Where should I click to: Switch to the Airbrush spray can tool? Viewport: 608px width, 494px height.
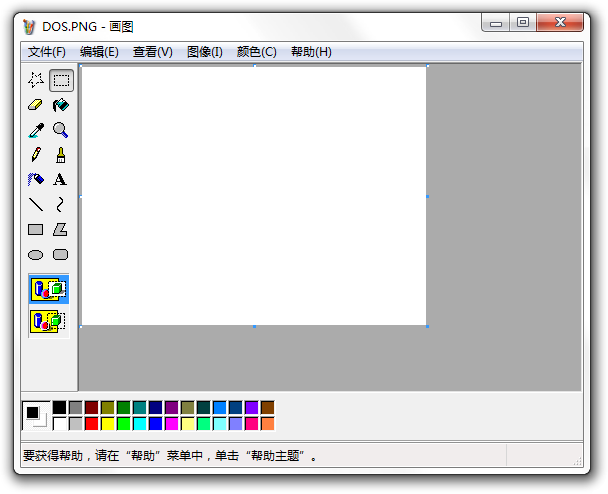[x=36, y=180]
